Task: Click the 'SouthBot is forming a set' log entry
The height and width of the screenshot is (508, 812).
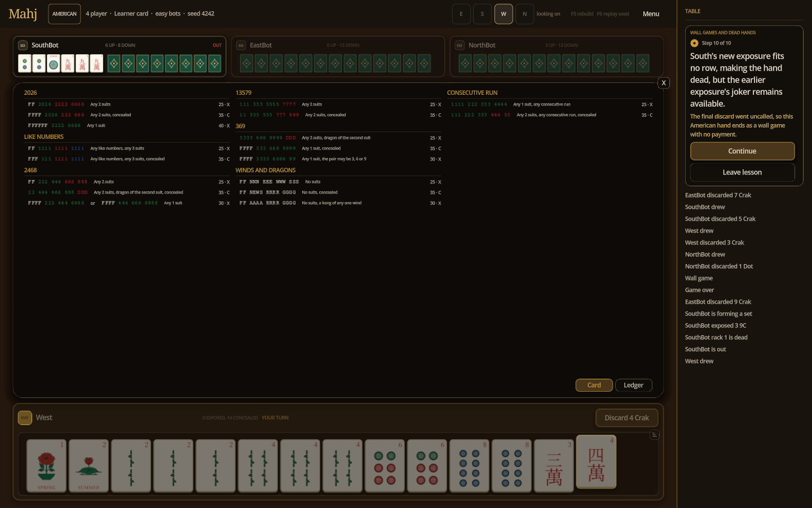Action: tap(718, 314)
